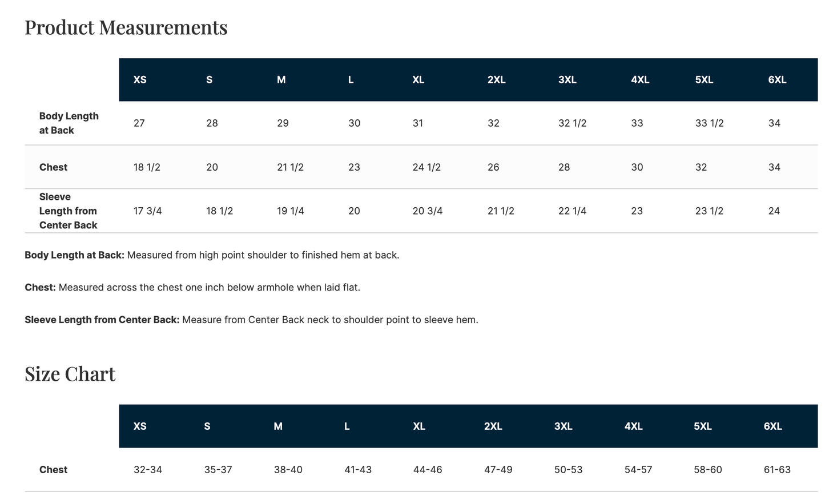Click the bold Chest: definition text
825x504 pixels.
coord(40,288)
